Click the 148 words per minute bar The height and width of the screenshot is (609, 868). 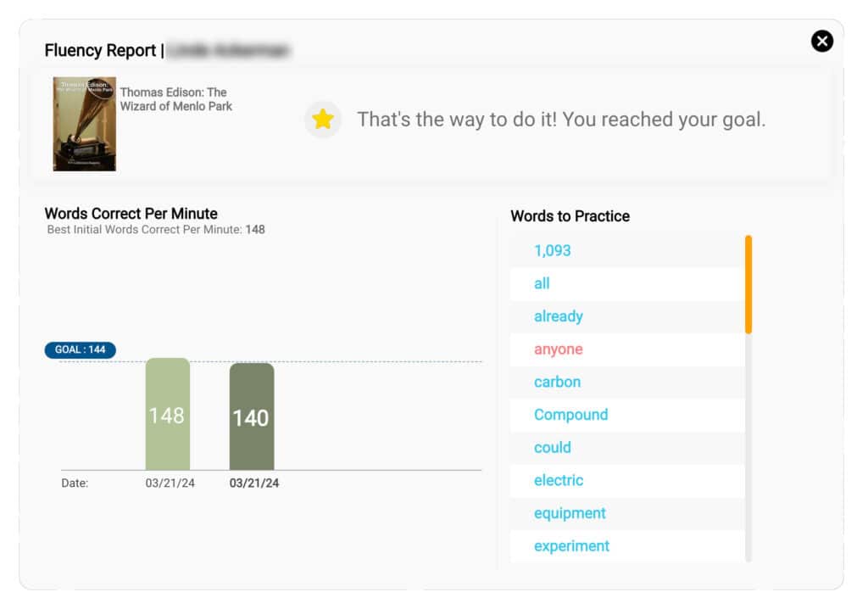(167, 414)
